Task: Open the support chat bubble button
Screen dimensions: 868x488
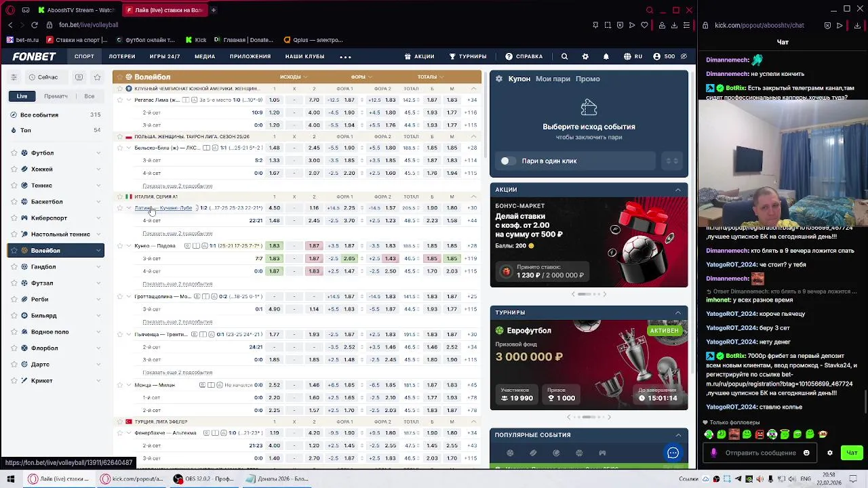Action: tap(673, 453)
